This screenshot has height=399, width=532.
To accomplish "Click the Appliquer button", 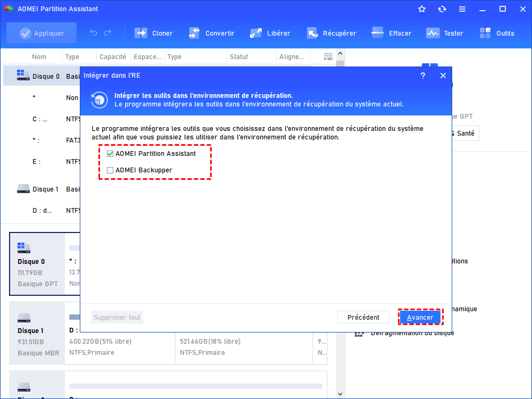I will click(41, 33).
